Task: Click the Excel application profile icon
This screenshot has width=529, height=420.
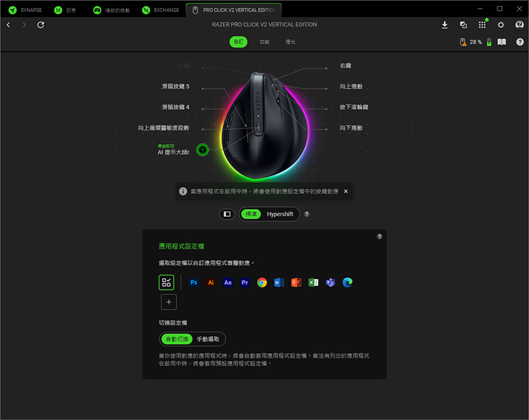Action: pyautogui.click(x=313, y=282)
